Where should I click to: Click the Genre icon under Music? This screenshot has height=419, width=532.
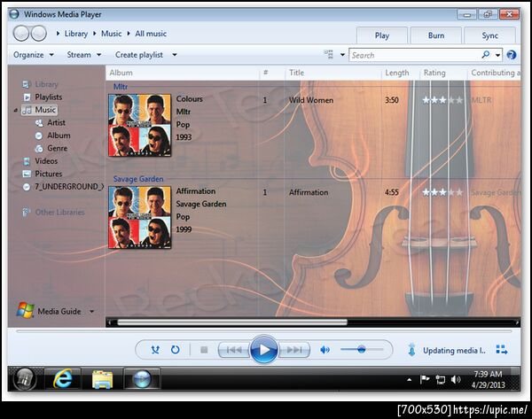pos(39,149)
